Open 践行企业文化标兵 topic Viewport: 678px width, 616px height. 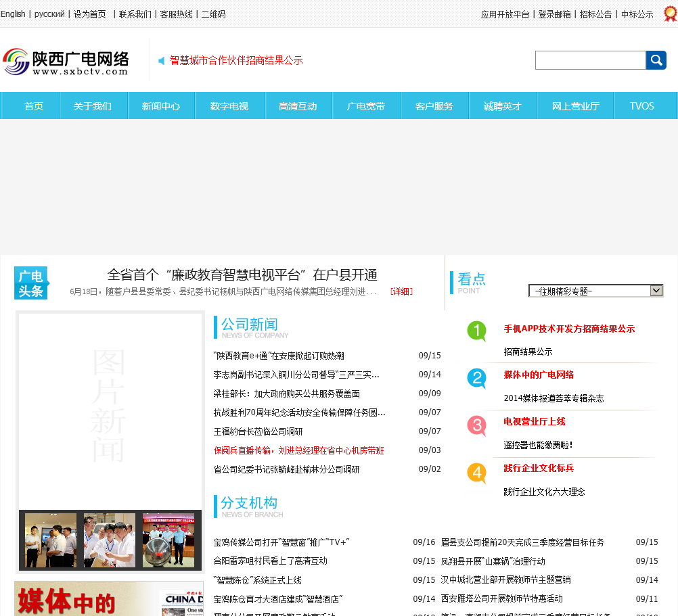pyautogui.click(x=539, y=469)
